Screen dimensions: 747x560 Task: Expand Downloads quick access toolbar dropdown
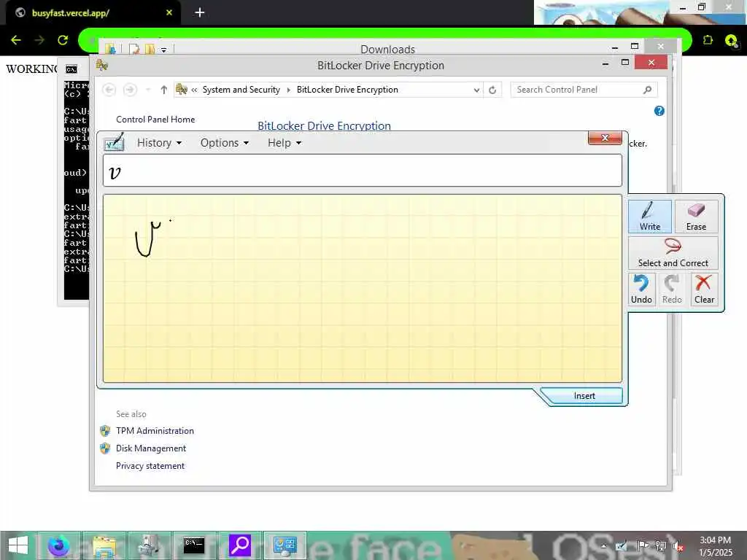point(163,50)
